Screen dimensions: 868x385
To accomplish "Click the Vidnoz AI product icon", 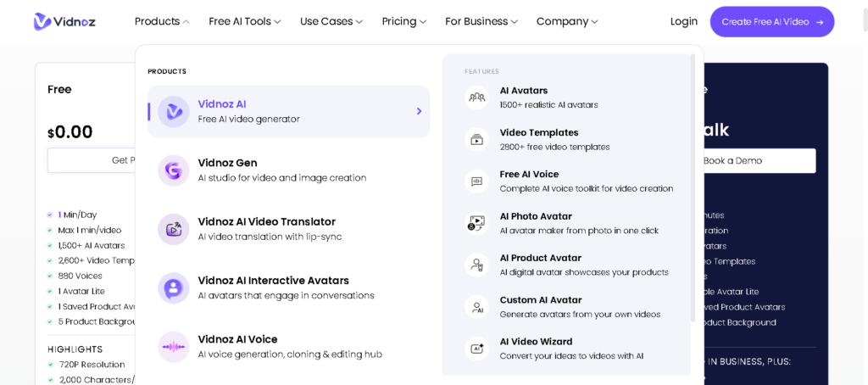I will coord(174,111).
